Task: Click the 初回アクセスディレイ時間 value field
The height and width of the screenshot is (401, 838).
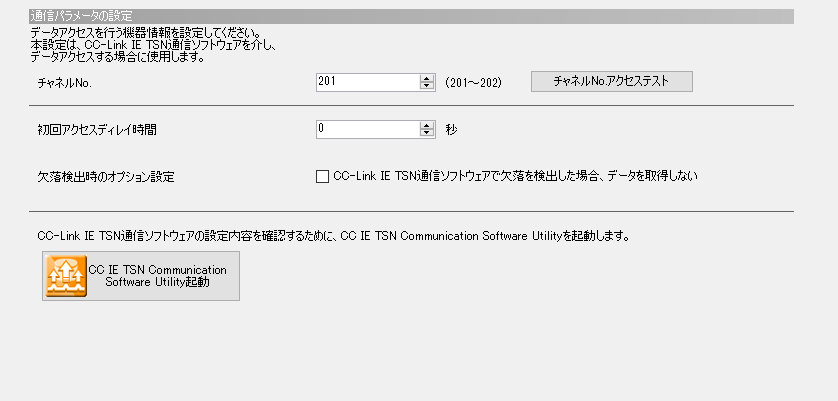Action: [366, 129]
